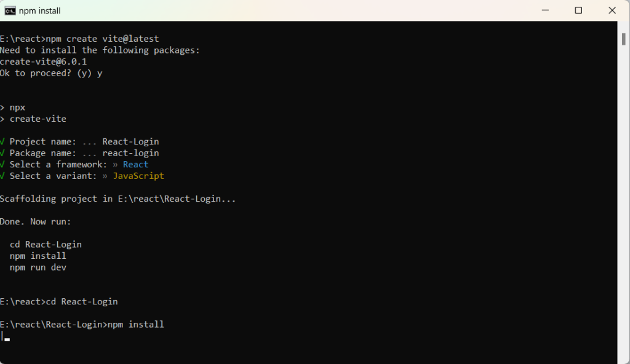Maximize the command prompt window
Screen dimensions: 630x364
578,10
